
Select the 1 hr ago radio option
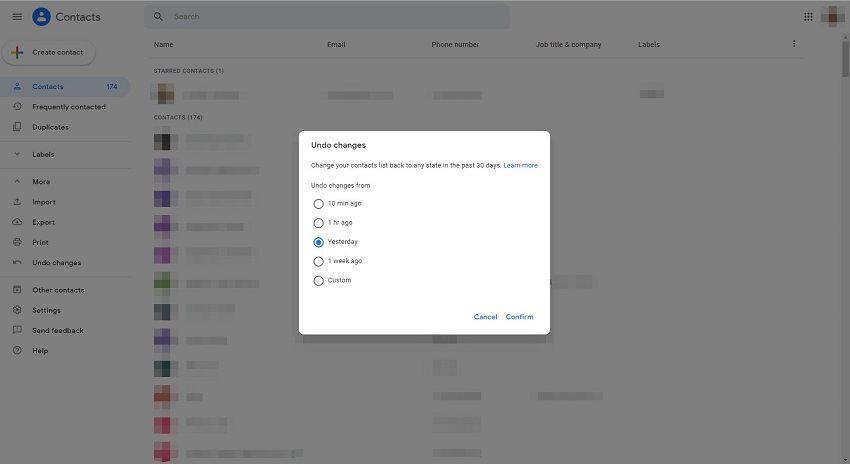(319, 223)
